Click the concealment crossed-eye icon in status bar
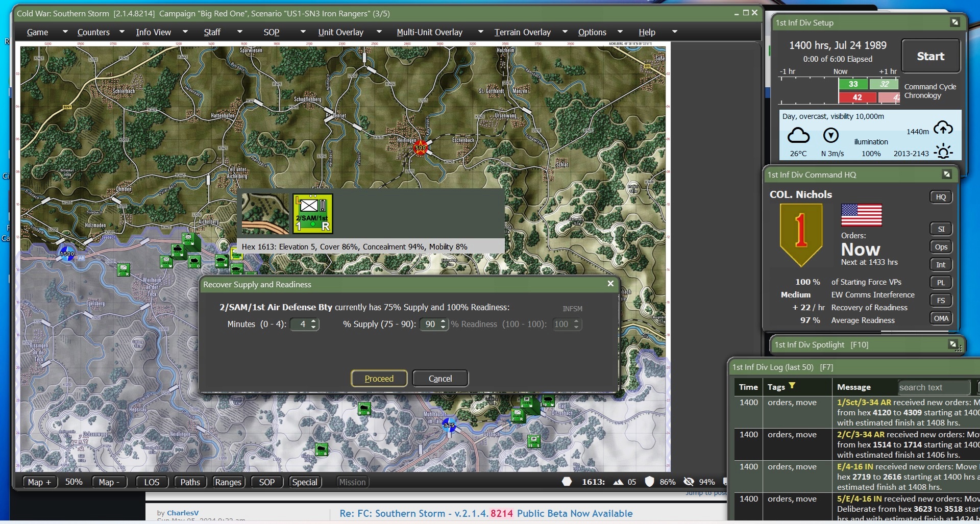The image size is (980, 524). pos(689,482)
